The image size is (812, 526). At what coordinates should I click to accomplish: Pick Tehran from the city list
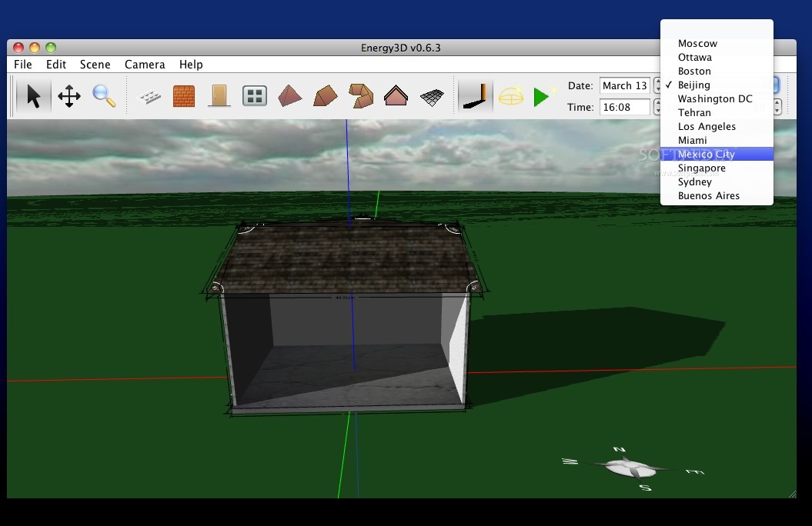[x=717, y=113]
